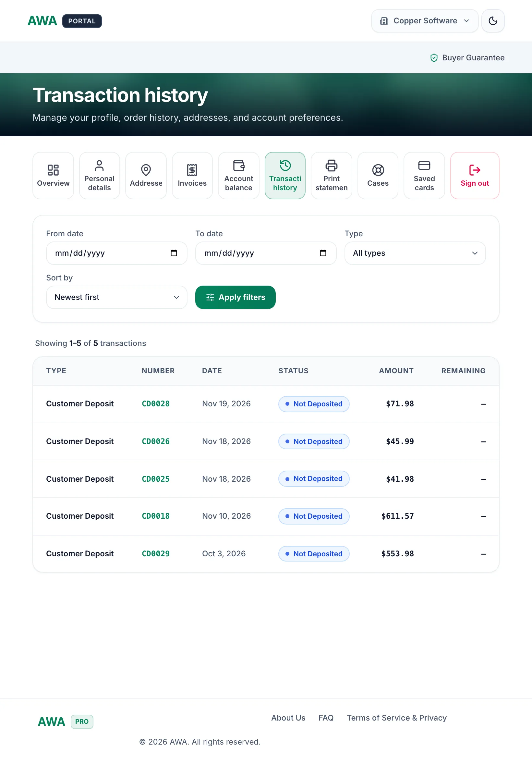Image resolution: width=532 pixels, height=766 pixels.
Task: Click the Not Deposited badge for CD0018
Action: coord(314,516)
